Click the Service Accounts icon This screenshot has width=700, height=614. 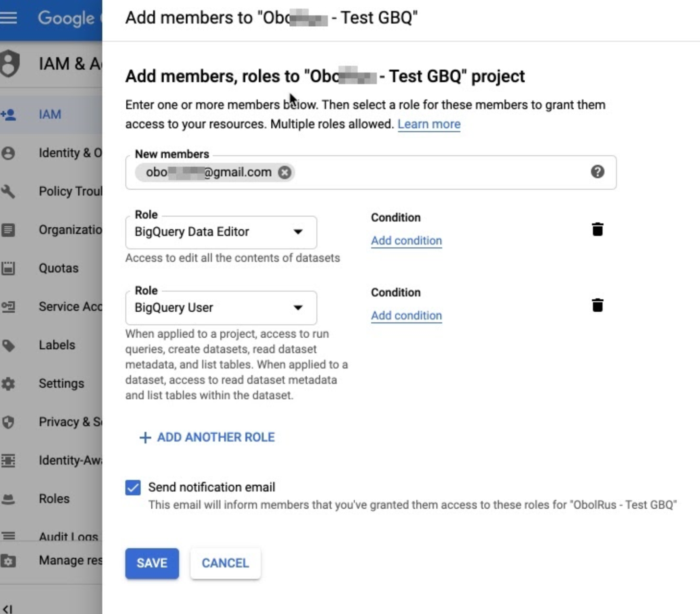pyautogui.click(x=8, y=307)
